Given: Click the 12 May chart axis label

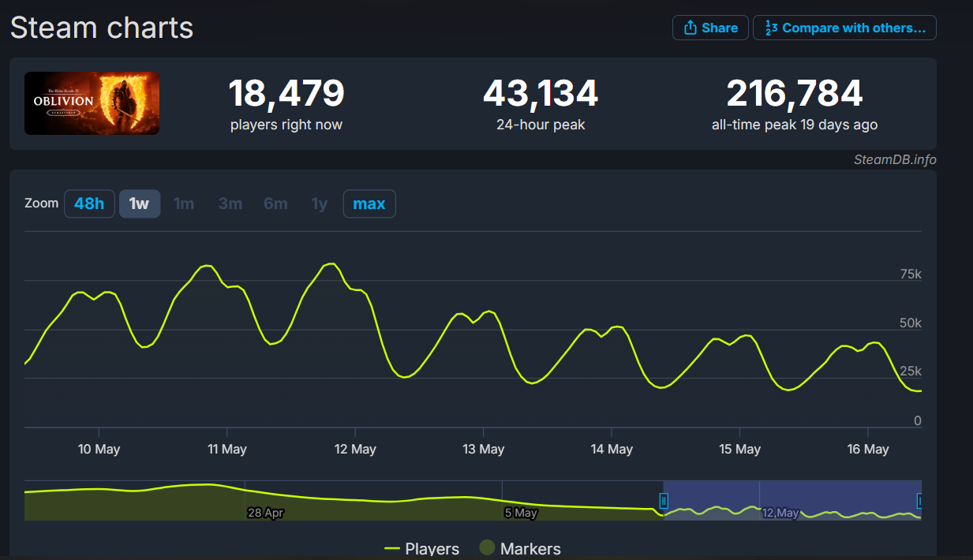Looking at the screenshot, I should click(355, 449).
